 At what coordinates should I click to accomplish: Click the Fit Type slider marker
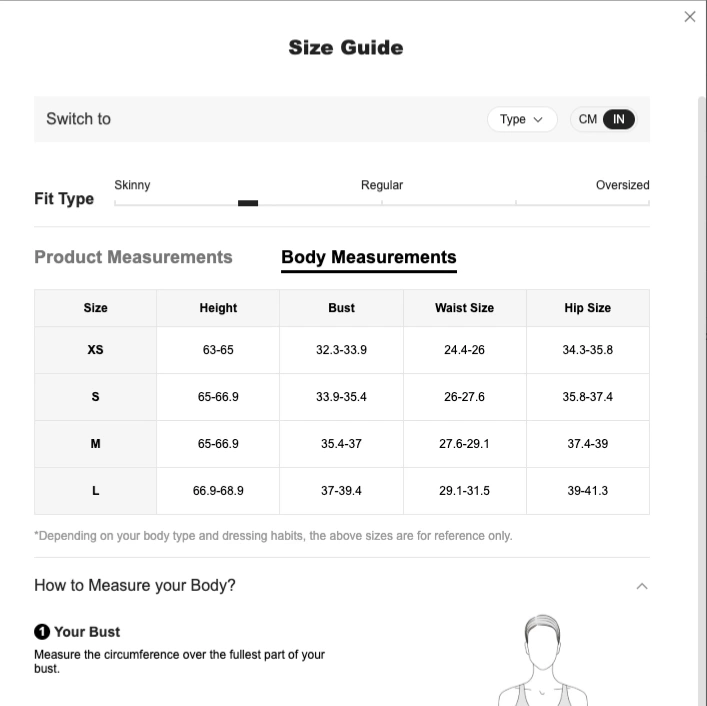coord(248,203)
